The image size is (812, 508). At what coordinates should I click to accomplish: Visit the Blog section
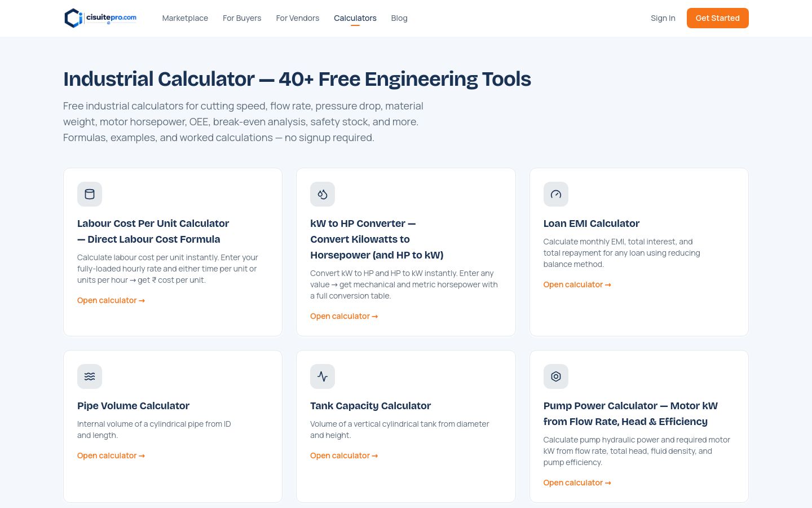click(399, 18)
